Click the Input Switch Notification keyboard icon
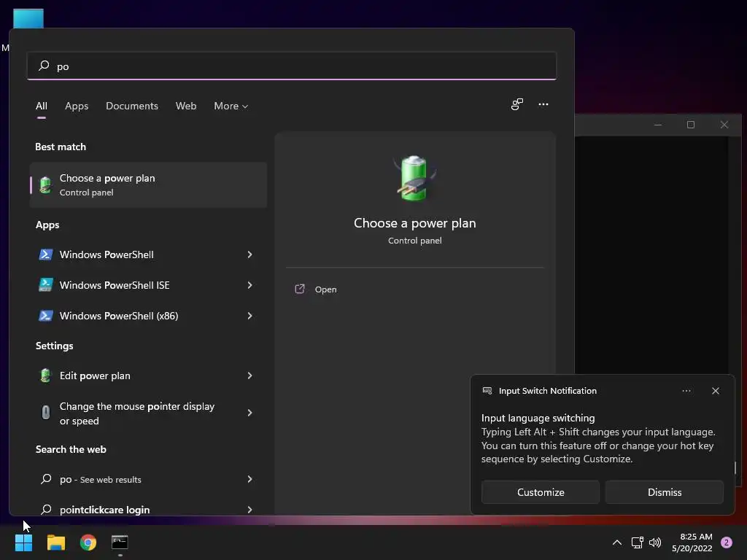747x560 pixels. coord(487,391)
